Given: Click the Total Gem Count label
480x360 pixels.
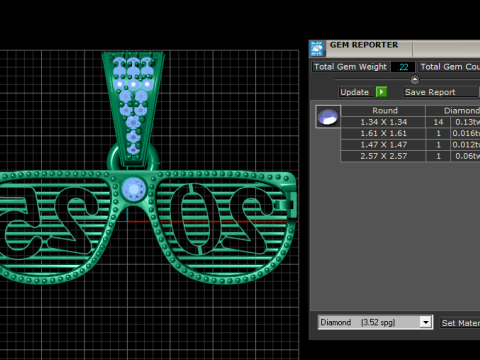Looking at the screenshot, I should coord(449,67).
